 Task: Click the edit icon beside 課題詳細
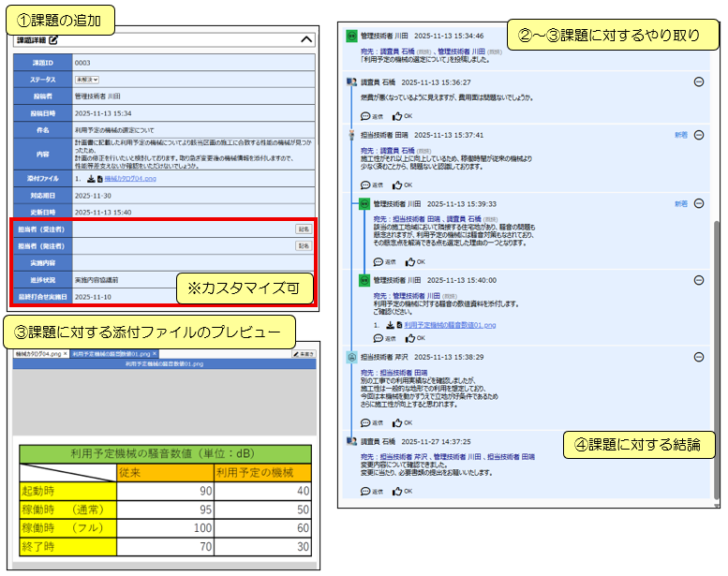tap(53, 40)
